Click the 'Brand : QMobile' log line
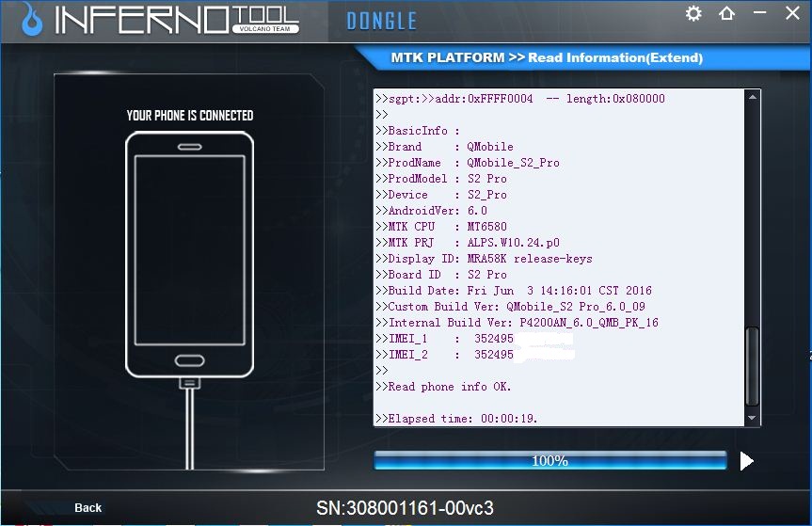Screen dimensions: 812x526 point(445,147)
